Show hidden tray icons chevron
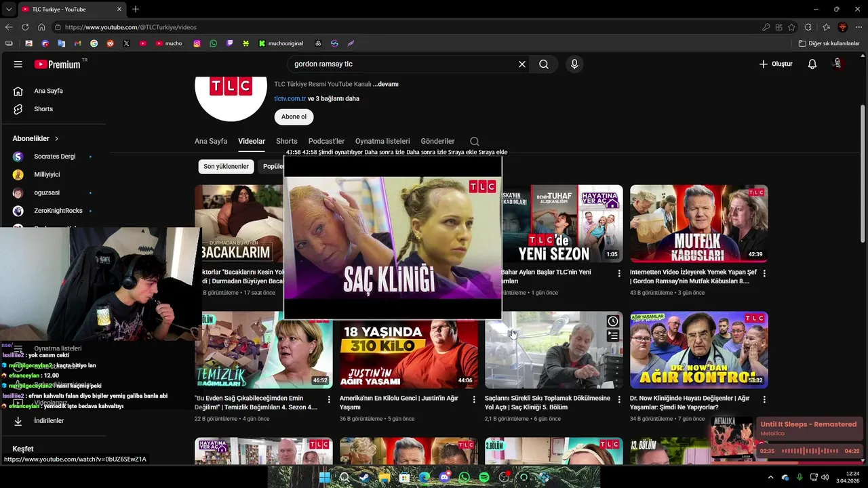 [770, 477]
